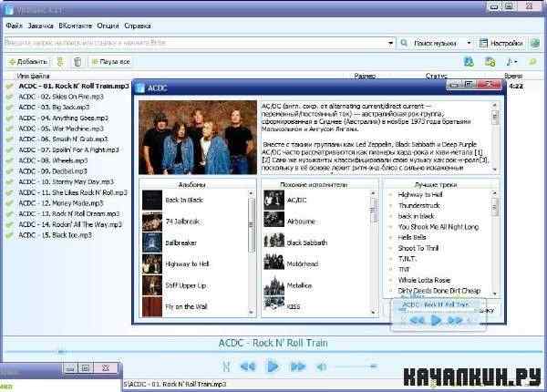Sort by Размер column header
Viewport: 547px width, 392px height.
click(365, 76)
